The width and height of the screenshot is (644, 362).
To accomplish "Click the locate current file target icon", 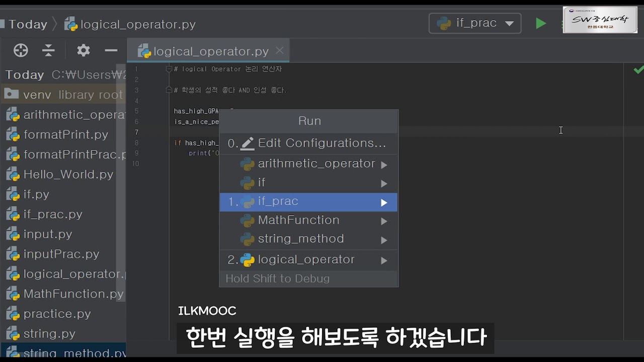I will pos(21,50).
